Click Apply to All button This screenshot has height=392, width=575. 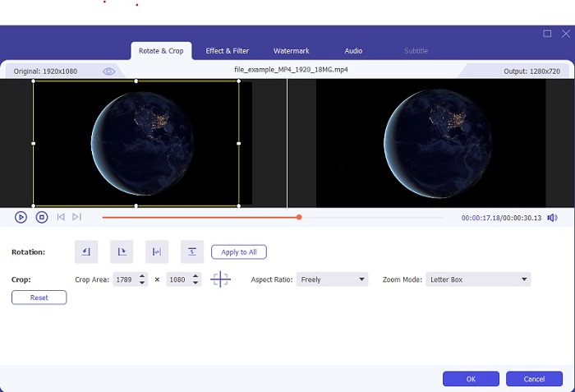239,252
